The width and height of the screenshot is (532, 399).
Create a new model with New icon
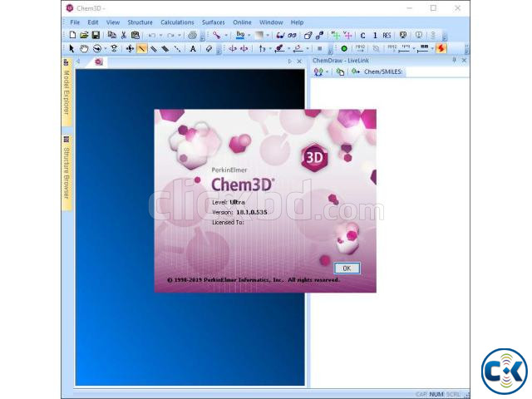(72, 35)
